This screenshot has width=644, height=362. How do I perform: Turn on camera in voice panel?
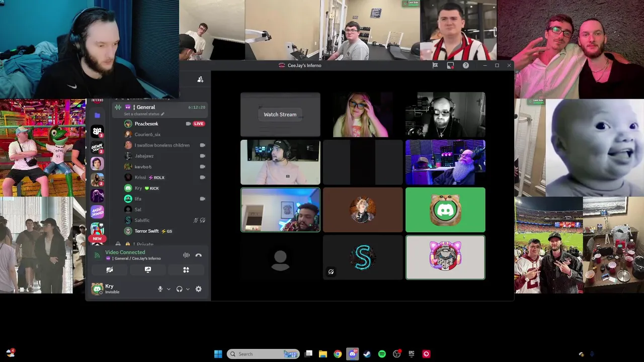point(110,270)
